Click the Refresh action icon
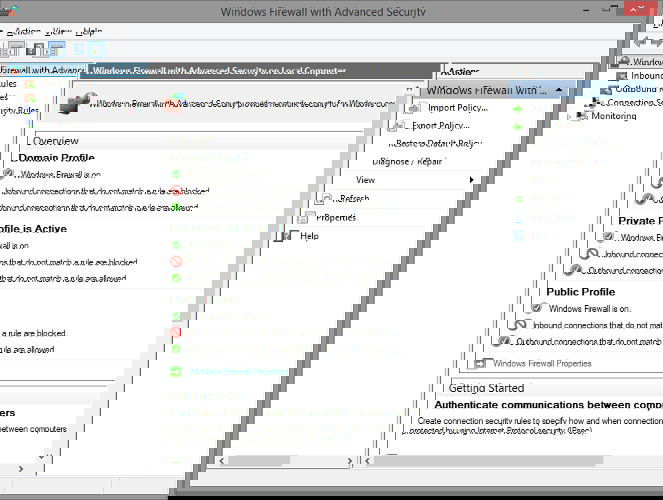The image size is (663, 500). pyautogui.click(x=325, y=199)
